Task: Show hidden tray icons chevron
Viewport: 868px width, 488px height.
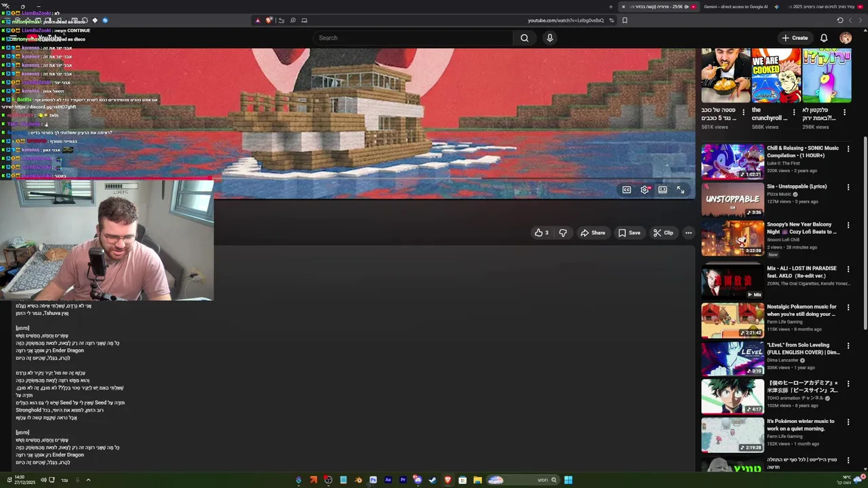Action: (x=87, y=480)
